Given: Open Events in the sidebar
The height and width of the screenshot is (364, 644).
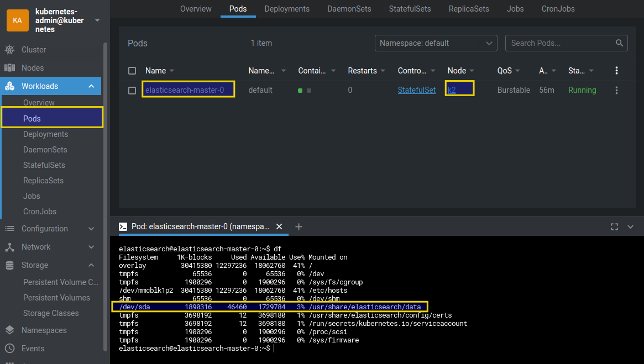Looking at the screenshot, I should click(x=33, y=349).
